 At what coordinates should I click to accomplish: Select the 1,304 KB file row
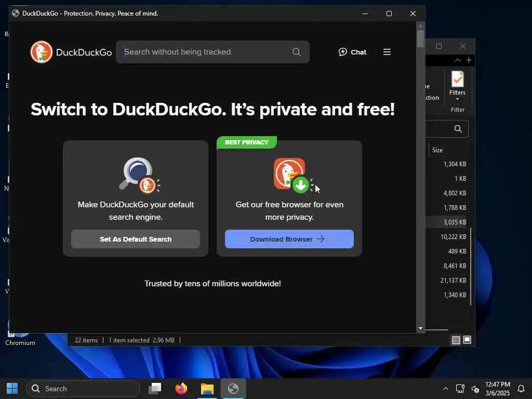click(446, 164)
